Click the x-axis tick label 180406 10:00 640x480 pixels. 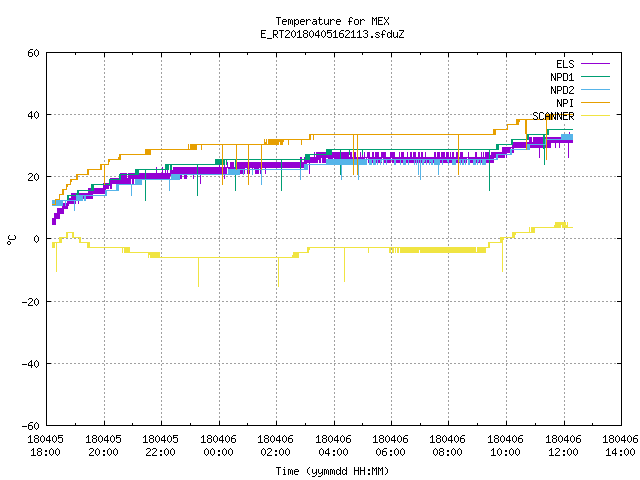[506, 446]
